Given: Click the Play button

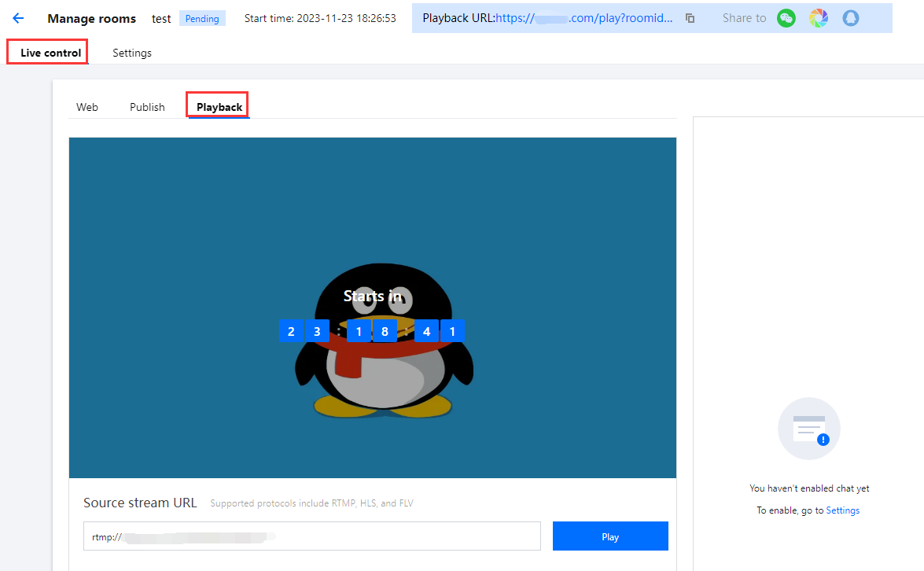Looking at the screenshot, I should [x=610, y=536].
